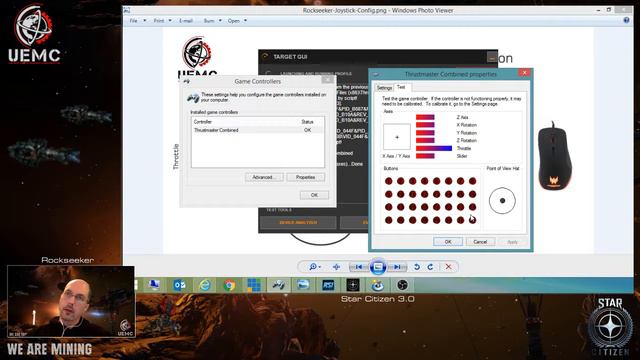Click the X Axis / Y Axis crosshair box

(397, 137)
